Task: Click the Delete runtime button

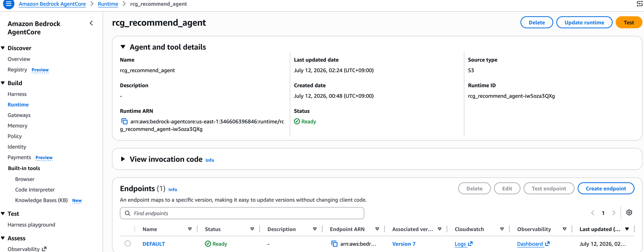Action: 537,23
